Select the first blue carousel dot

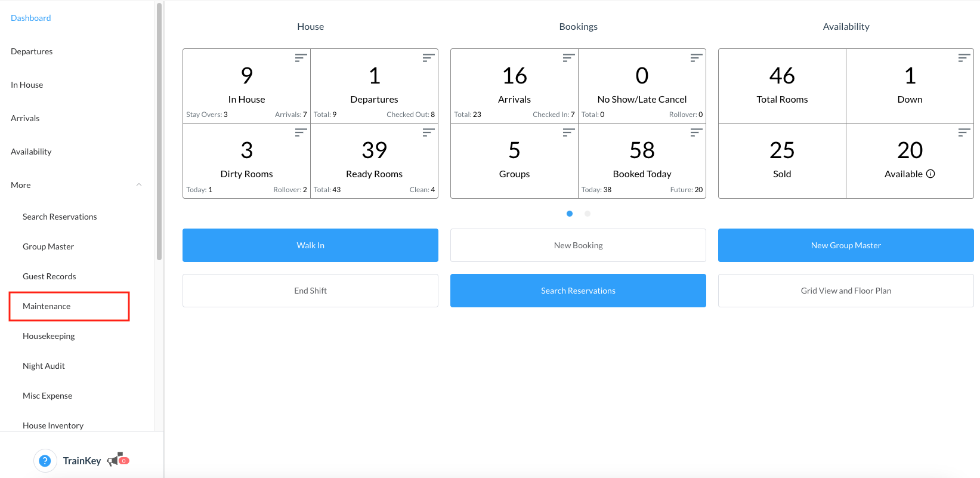tap(570, 214)
